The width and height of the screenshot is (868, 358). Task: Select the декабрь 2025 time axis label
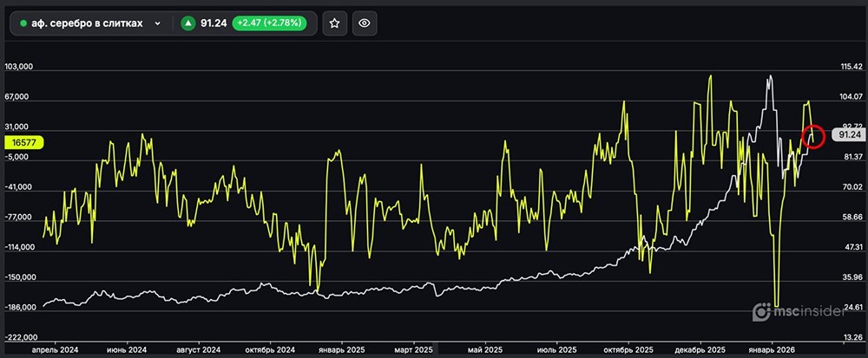[700, 350]
